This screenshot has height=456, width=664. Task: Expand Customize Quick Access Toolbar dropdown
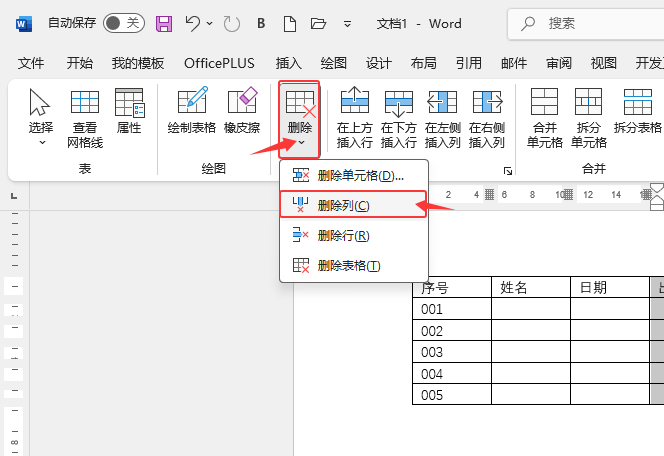tap(347, 24)
